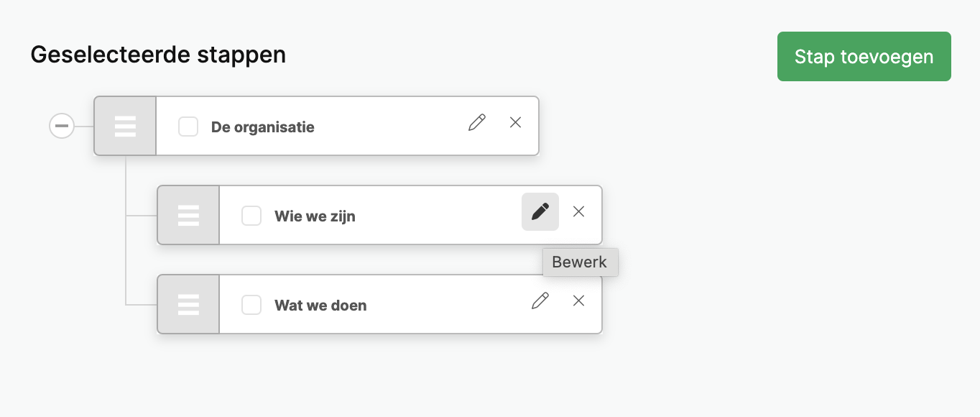Delete the Wat we doen step
The width and height of the screenshot is (980, 417).
[578, 301]
